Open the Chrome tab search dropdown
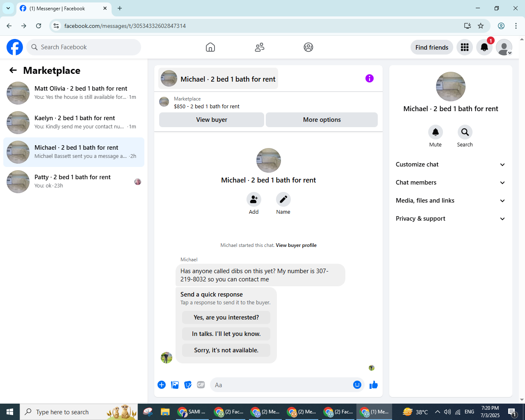This screenshot has height=420, width=525. 8,8
